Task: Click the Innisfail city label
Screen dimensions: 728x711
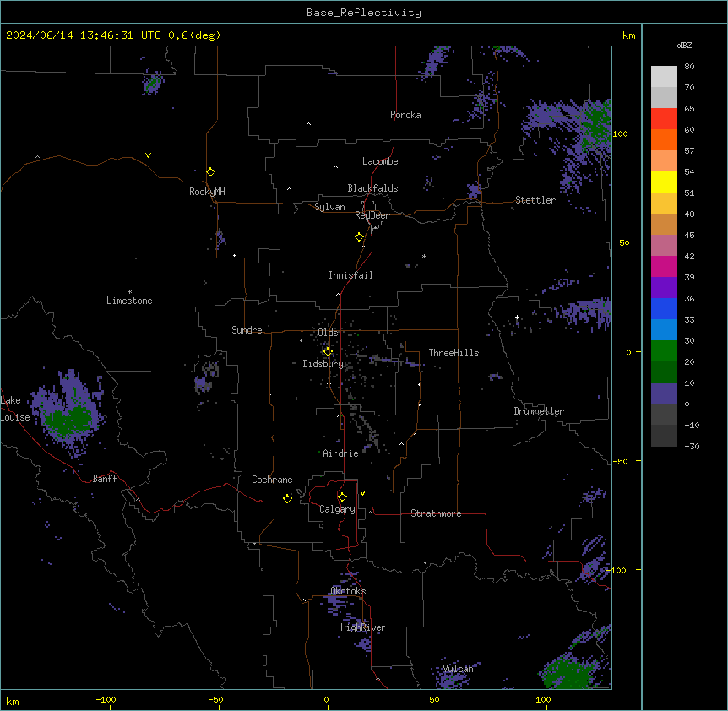Action: pyautogui.click(x=350, y=275)
